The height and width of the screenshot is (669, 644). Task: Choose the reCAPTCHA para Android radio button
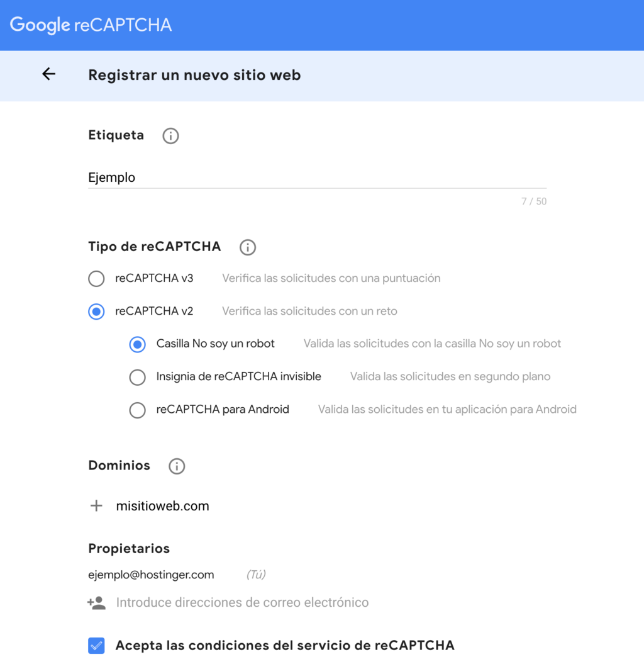coord(137,410)
